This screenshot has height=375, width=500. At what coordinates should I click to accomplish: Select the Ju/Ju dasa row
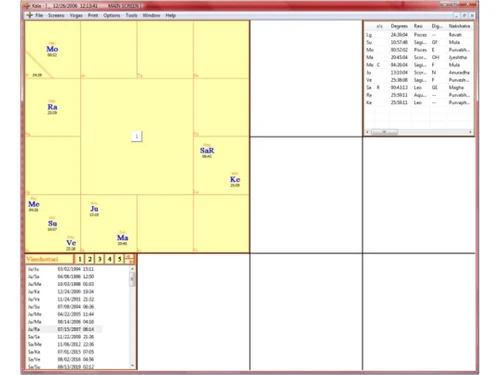63,269
